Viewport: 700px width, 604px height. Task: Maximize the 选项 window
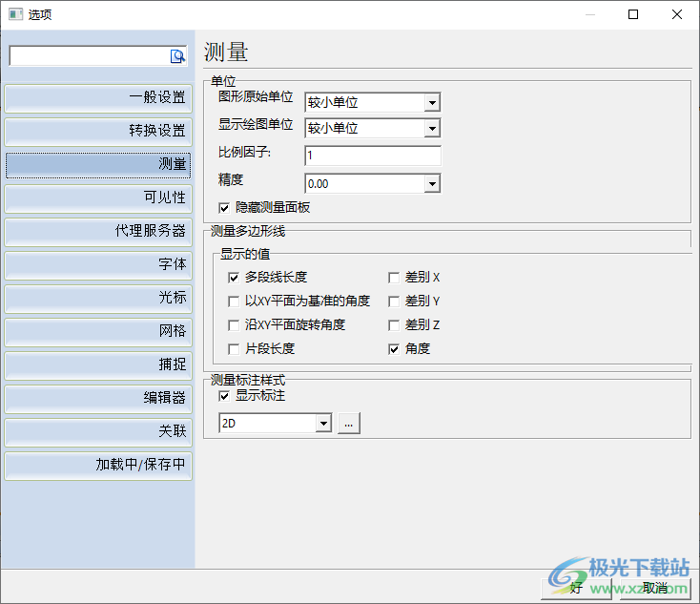(633, 14)
